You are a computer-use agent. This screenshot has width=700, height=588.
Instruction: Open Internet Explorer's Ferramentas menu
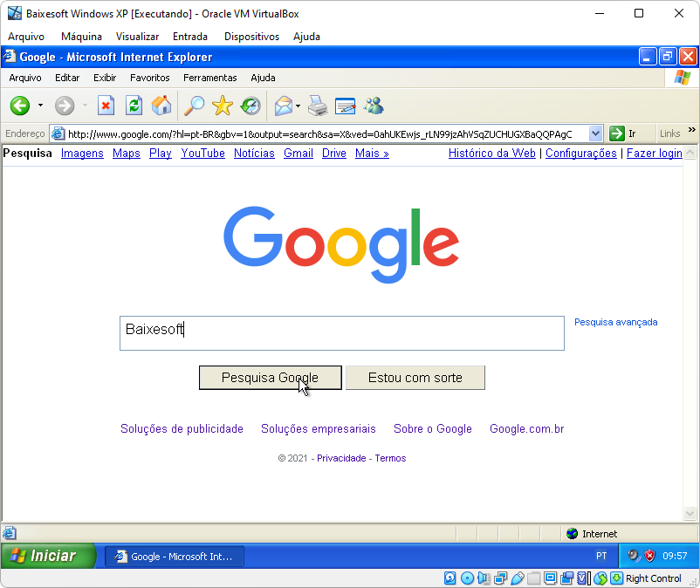pos(210,78)
